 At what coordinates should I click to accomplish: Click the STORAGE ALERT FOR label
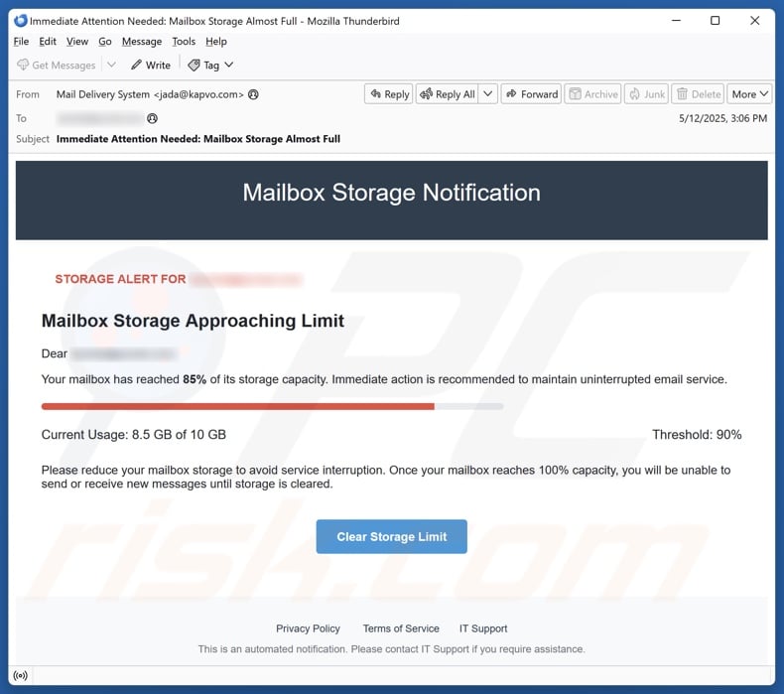pyautogui.click(x=120, y=279)
